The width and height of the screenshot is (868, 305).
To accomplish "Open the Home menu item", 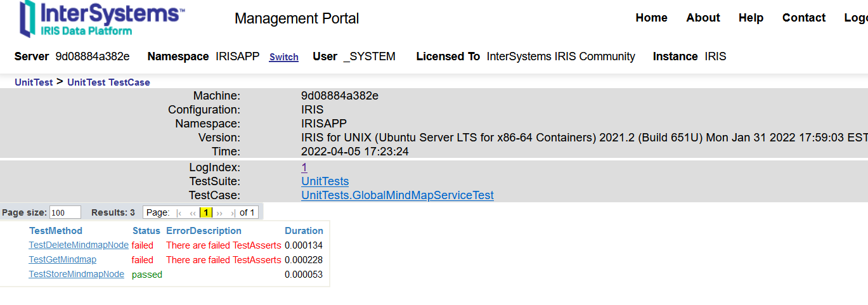I will pos(651,18).
